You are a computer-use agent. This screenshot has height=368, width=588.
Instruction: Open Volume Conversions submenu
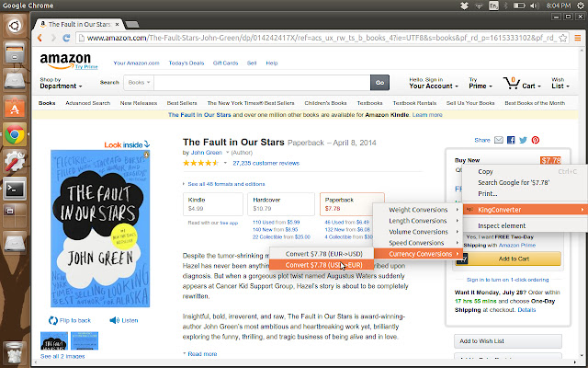pyautogui.click(x=418, y=232)
